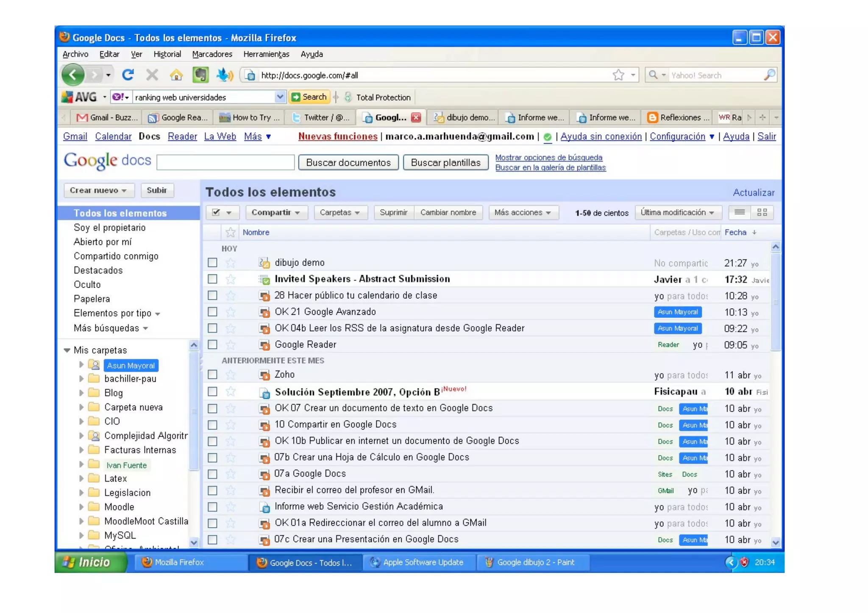Click the bookmark star in address bar
The height and width of the screenshot is (613, 868).
[618, 75]
